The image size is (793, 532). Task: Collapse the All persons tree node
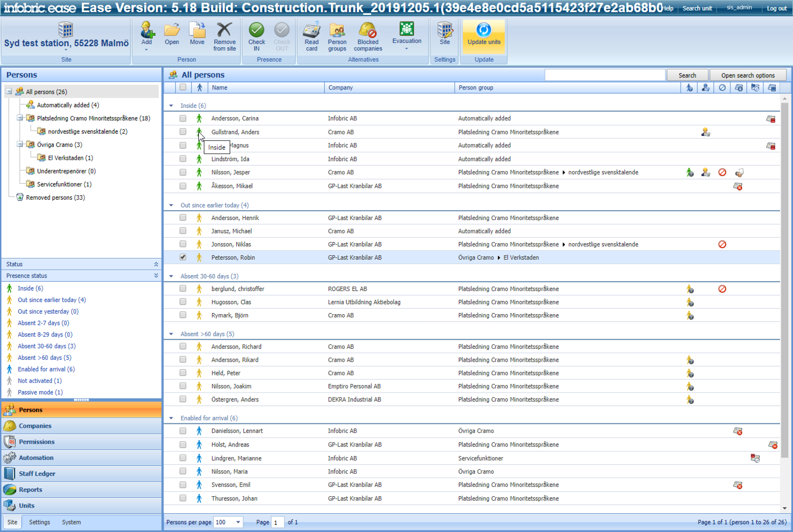[x=9, y=91]
